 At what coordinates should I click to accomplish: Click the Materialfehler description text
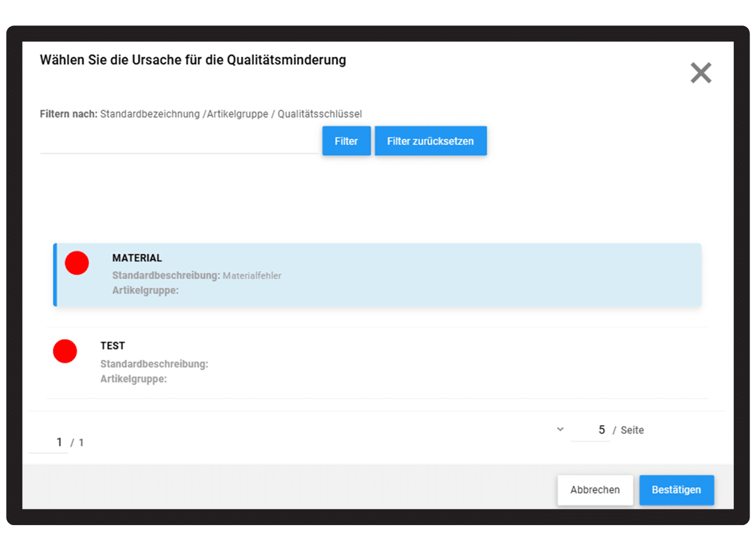(x=252, y=275)
